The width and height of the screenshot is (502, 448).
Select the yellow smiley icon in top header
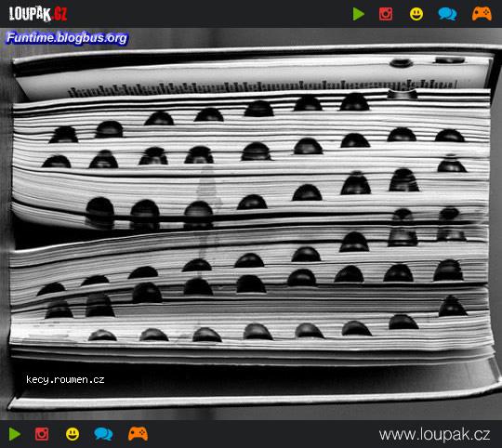point(416,14)
